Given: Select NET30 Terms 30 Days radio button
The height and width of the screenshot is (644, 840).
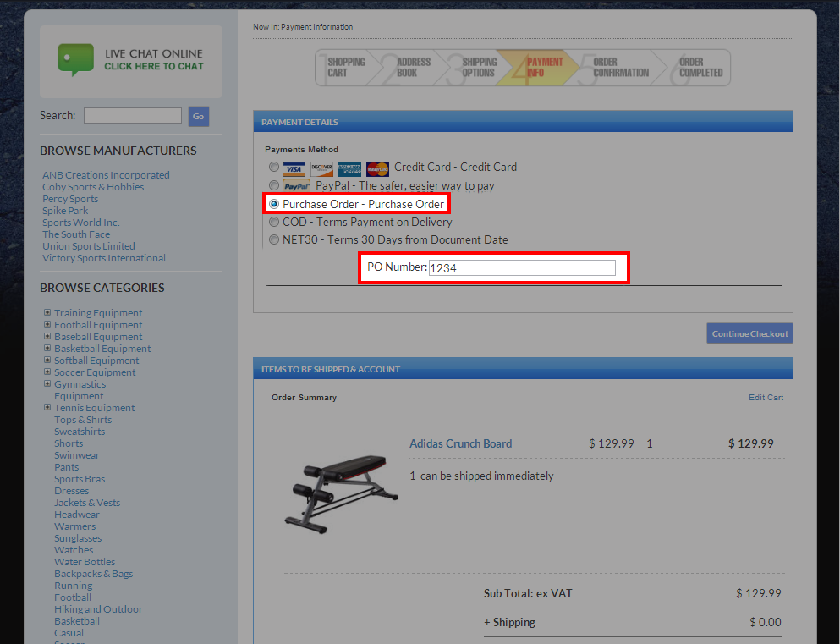Looking at the screenshot, I should pos(273,239).
